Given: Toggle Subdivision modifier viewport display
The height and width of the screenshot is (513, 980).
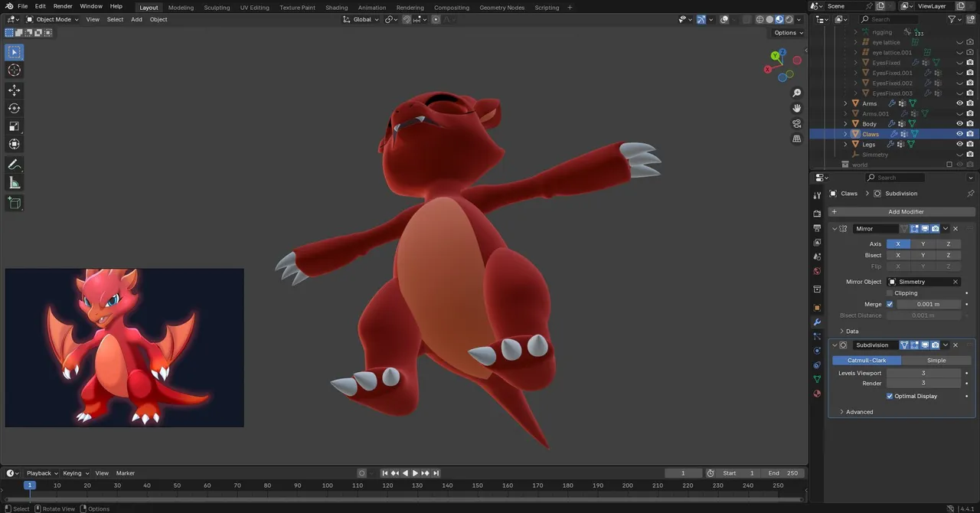Looking at the screenshot, I should 925,345.
